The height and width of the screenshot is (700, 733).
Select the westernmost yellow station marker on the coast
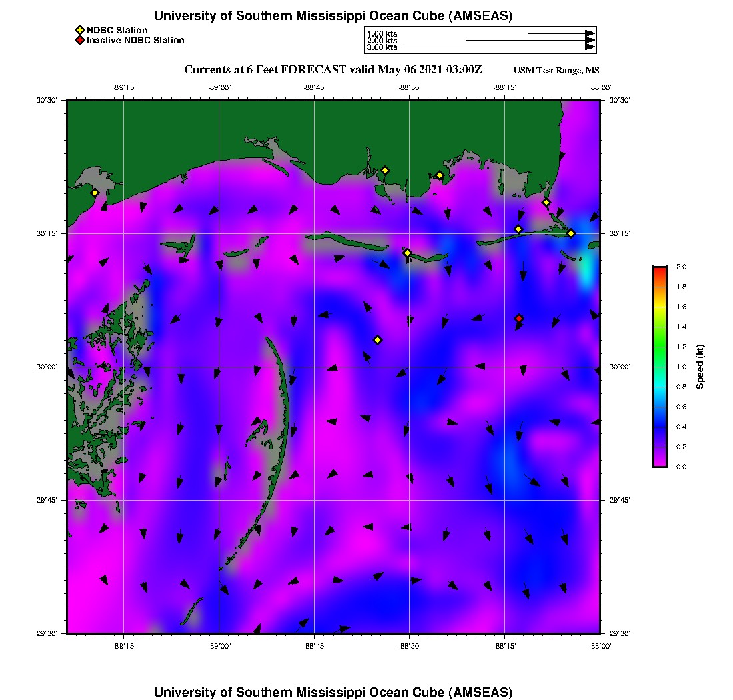pos(95,193)
